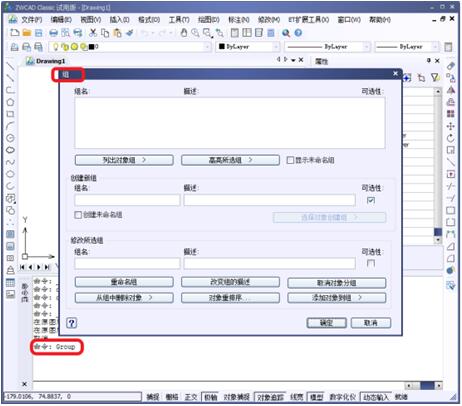Toggle 极轴 polar tracking in the status bar

pyautogui.click(x=210, y=397)
